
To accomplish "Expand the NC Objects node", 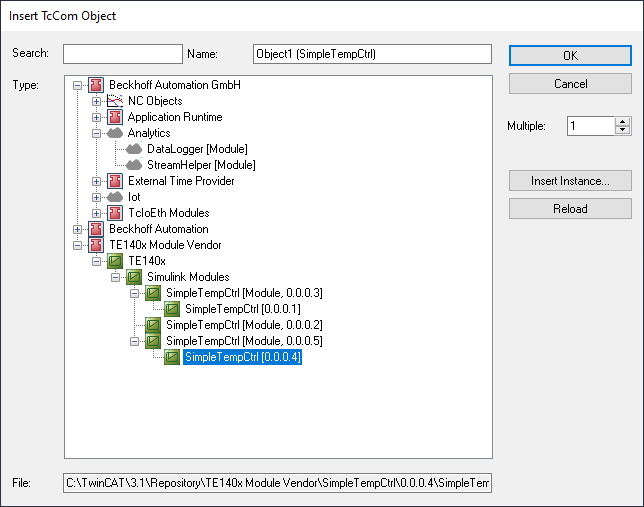I will pos(96,101).
